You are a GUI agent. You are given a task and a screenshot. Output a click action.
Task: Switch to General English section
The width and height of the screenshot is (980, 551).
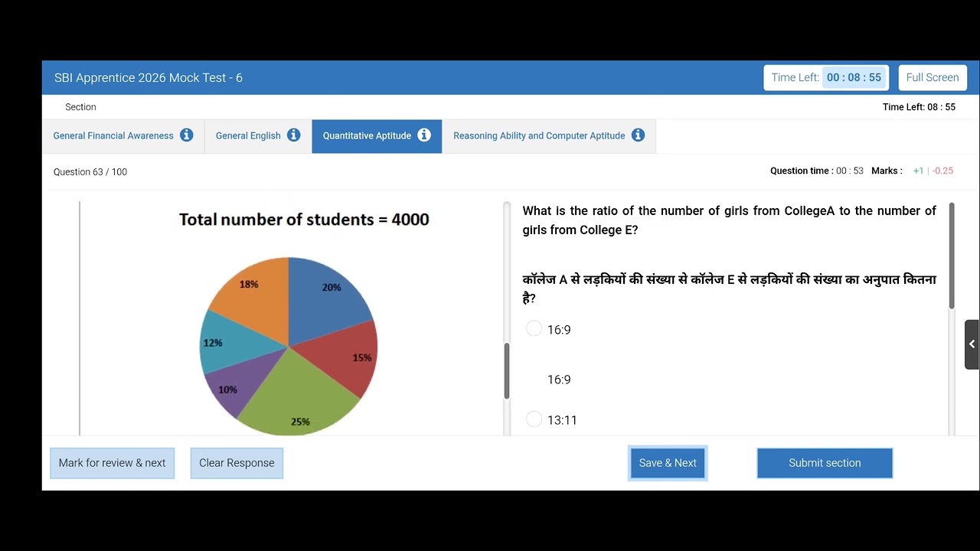tap(258, 136)
